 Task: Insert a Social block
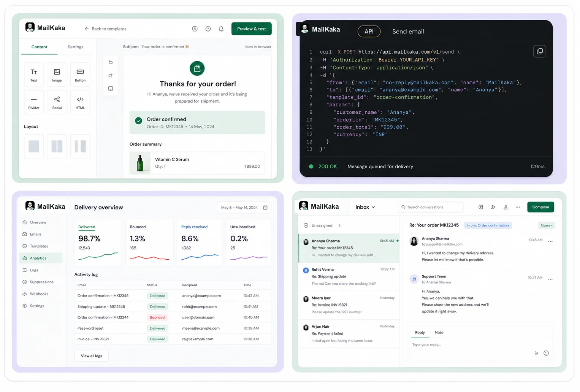click(57, 102)
